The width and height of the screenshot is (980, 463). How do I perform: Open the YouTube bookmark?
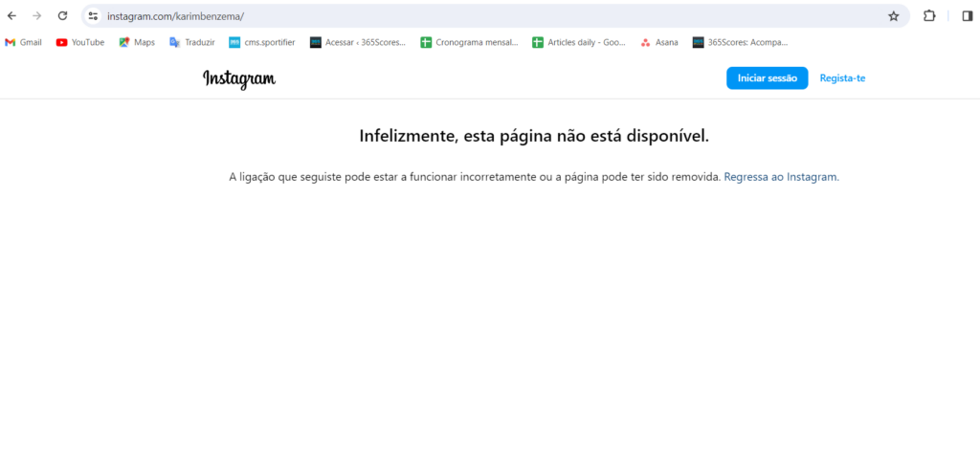click(x=80, y=42)
